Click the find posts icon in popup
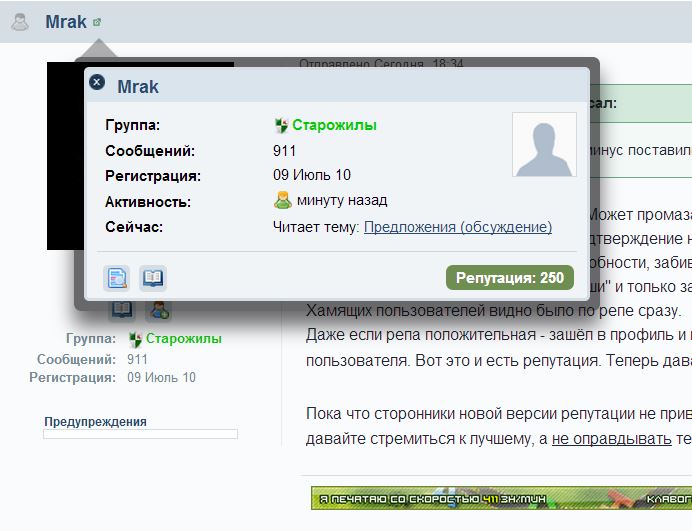This screenshot has height=531, width=692. (x=117, y=278)
